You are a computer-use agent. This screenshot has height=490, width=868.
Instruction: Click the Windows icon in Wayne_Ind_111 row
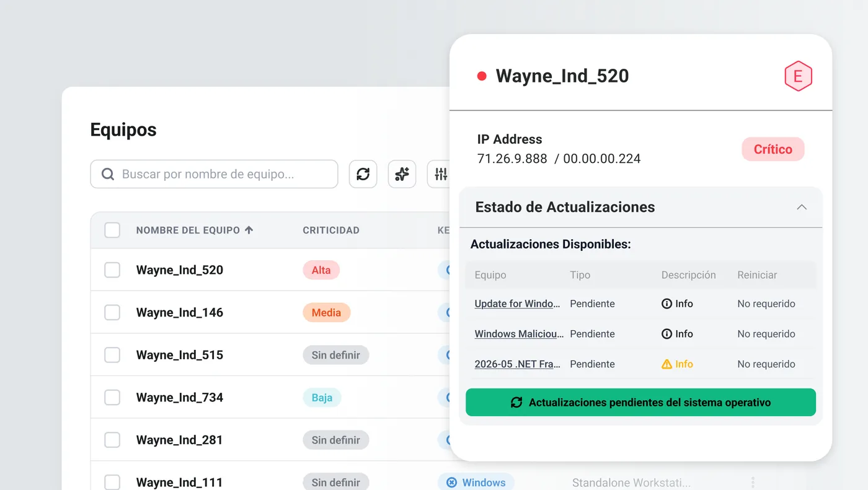point(451,483)
